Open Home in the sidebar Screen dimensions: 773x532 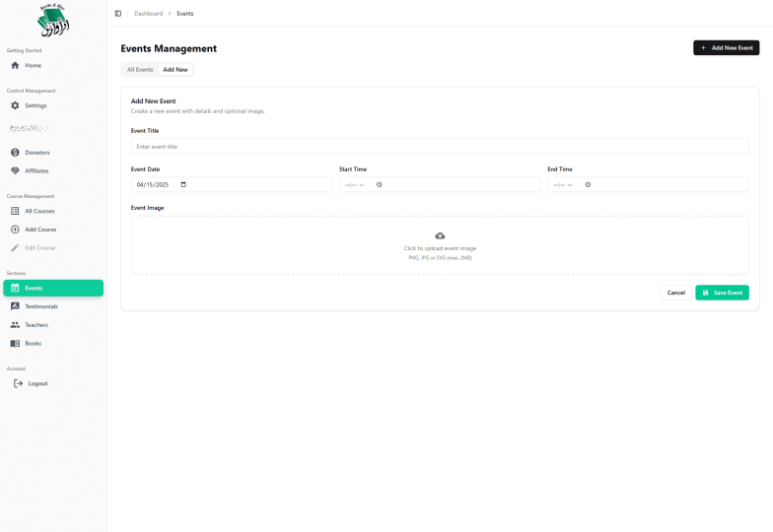[34, 65]
